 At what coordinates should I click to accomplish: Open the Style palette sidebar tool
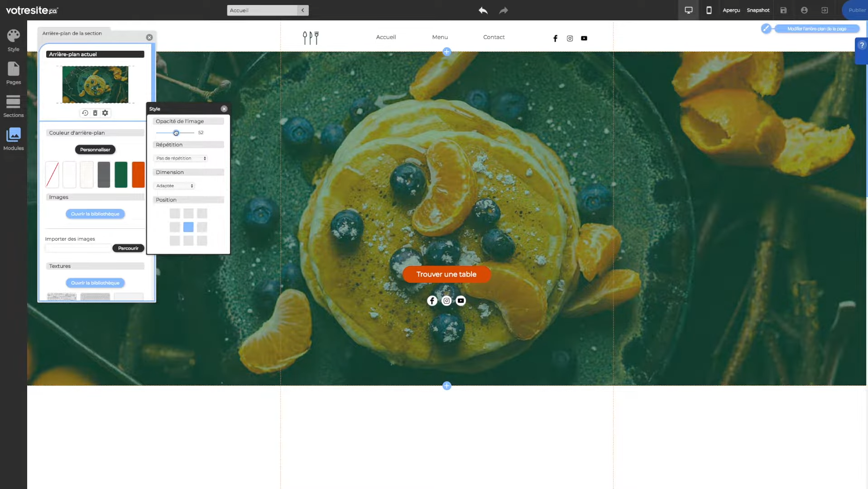click(13, 40)
